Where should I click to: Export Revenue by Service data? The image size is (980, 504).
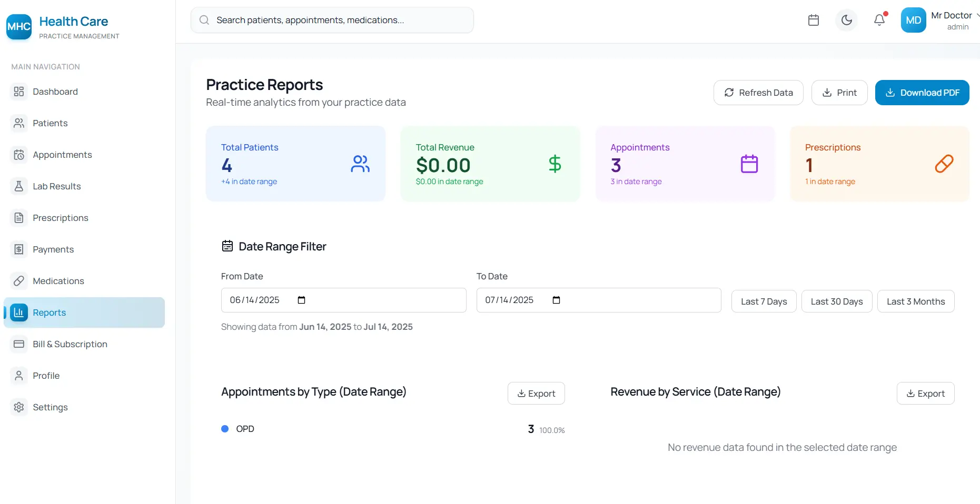(926, 394)
